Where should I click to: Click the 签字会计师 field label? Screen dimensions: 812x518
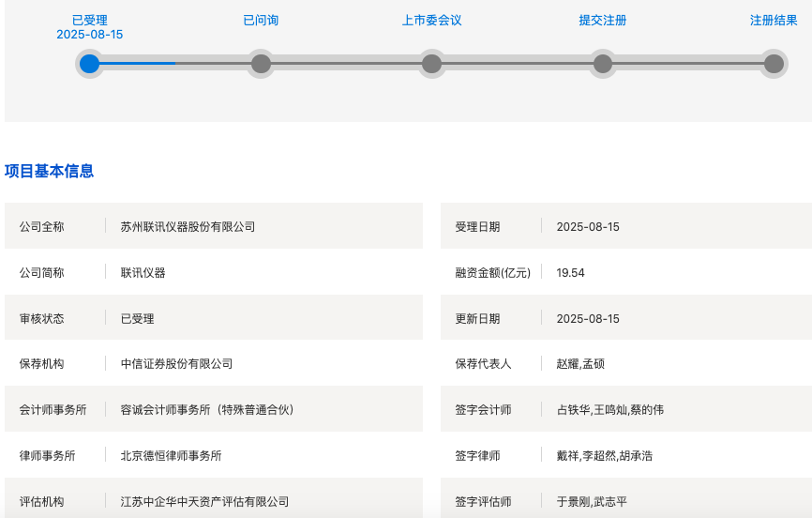tap(483, 410)
